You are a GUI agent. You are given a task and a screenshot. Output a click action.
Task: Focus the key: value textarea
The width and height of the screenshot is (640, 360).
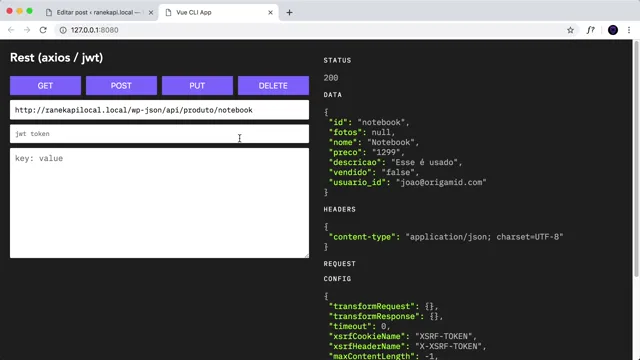point(159,203)
